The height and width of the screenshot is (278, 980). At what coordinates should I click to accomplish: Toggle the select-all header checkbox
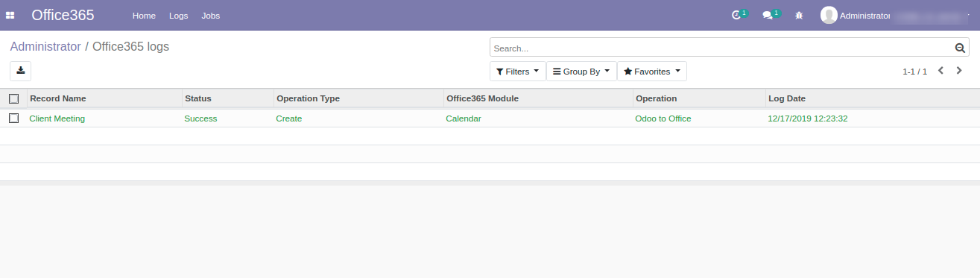click(x=13, y=98)
